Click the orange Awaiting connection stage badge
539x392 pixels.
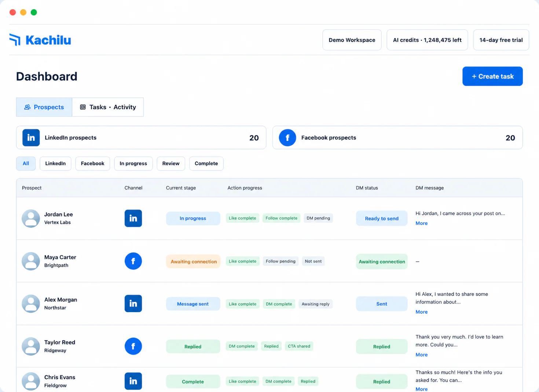click(193, 262)
